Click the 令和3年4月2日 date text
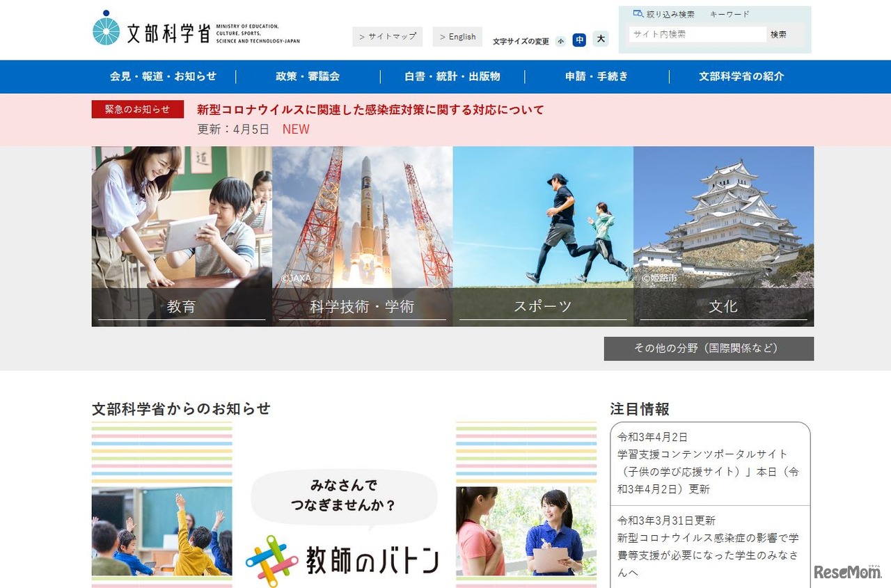The image size is (891, 588). tap(652, 437)
